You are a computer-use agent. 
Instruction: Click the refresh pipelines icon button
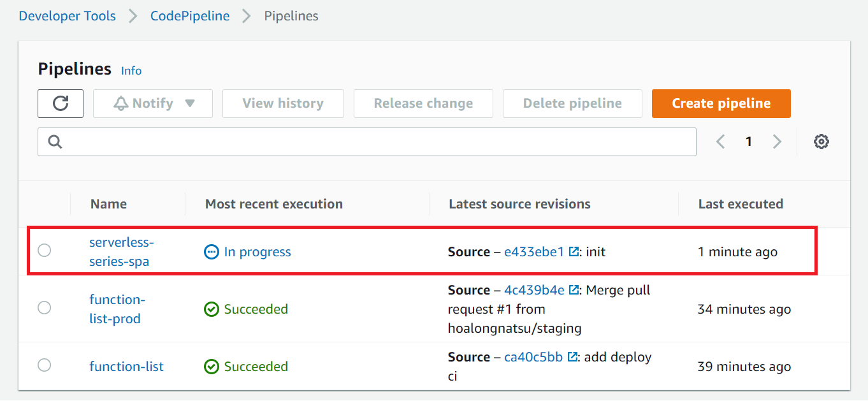[x=61, y=103]
